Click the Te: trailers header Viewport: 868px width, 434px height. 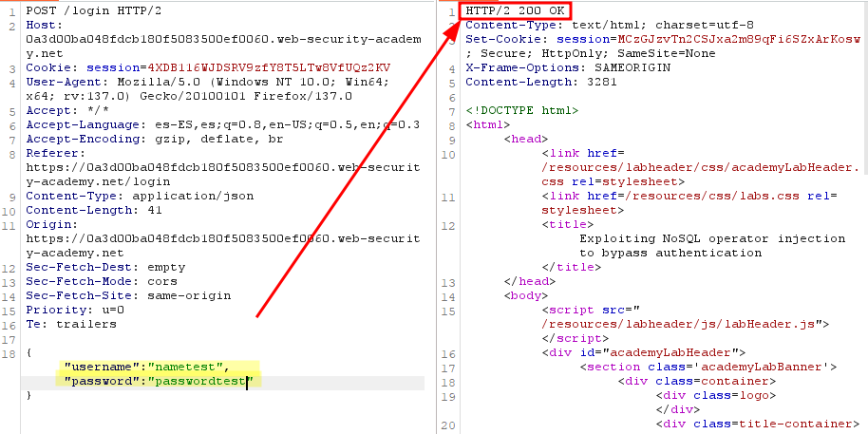(71, 324)
